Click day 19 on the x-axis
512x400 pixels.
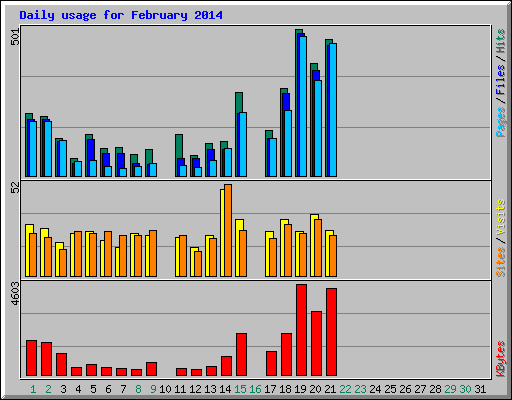300,389
